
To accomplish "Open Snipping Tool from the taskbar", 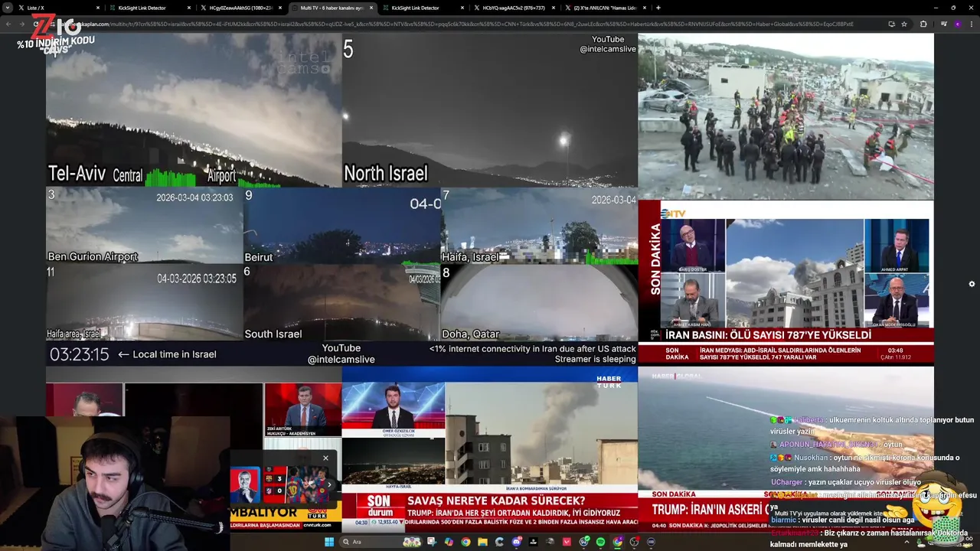I will 432,542.
